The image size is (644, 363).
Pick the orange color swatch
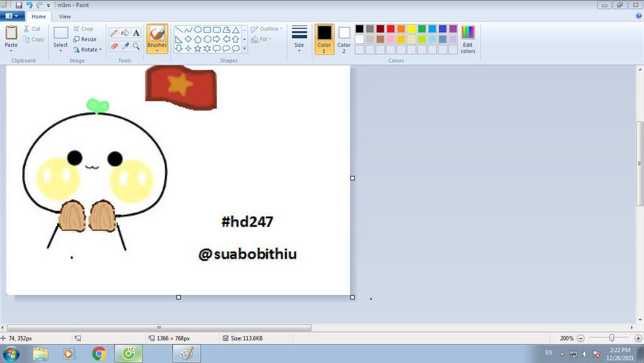pyautogui.click(x=401, y=29)
